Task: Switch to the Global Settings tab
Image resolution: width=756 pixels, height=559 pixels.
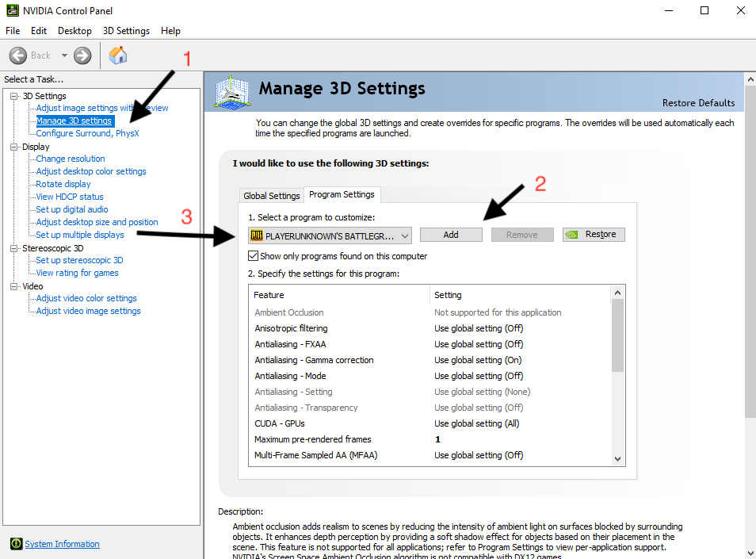Action: (x=272, y=196)
